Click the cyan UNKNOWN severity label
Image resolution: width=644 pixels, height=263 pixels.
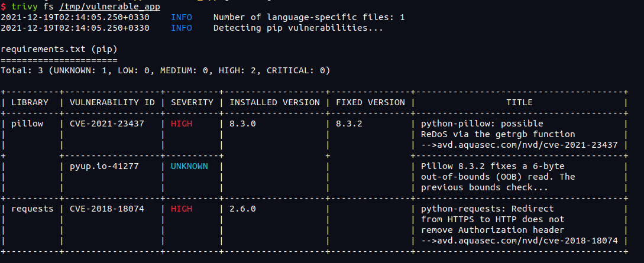(189, 166)
